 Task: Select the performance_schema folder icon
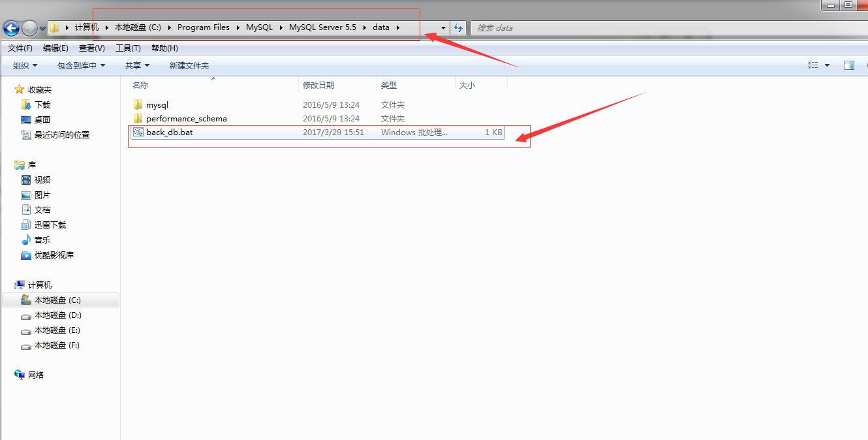[138, 118]
